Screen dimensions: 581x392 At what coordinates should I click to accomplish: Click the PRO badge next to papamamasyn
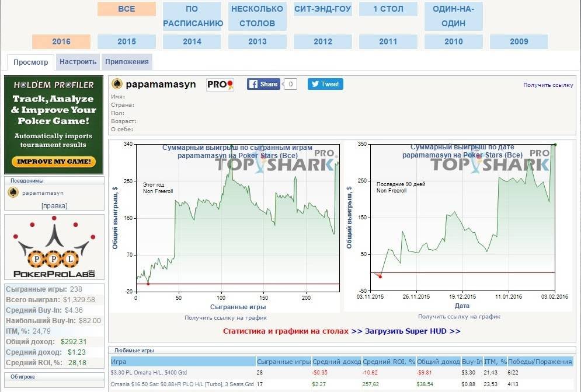pos(220,85)
